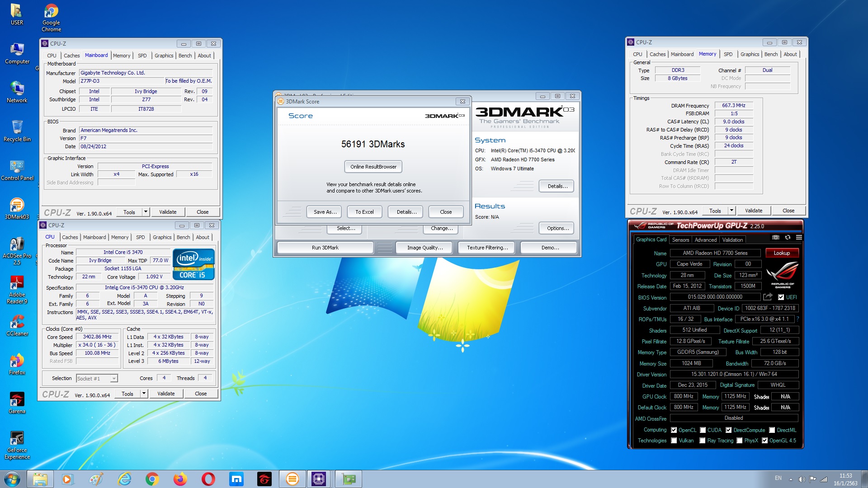Select the Computer desktop icon

[17, 54]
